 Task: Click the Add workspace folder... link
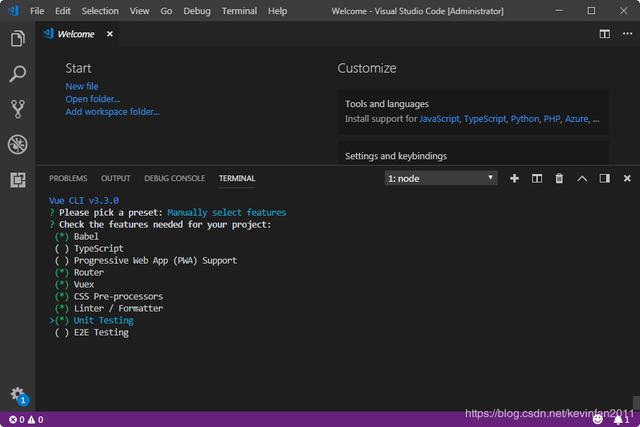[113, 111]
